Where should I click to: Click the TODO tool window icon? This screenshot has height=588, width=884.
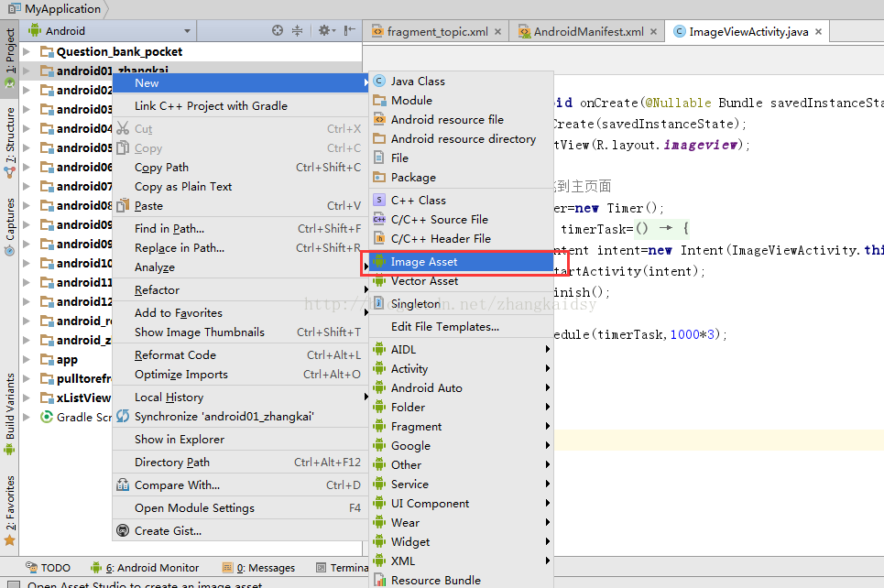(x=31, y=567)
